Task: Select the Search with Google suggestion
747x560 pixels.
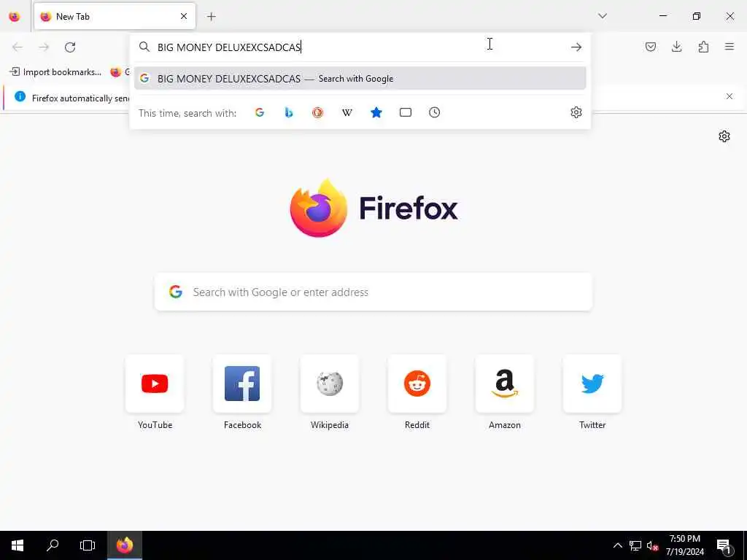Action: tap(360, 79)
